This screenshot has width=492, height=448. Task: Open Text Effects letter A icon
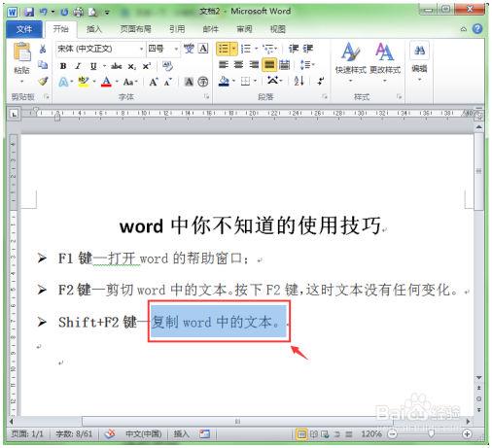[x=63, y=82]
